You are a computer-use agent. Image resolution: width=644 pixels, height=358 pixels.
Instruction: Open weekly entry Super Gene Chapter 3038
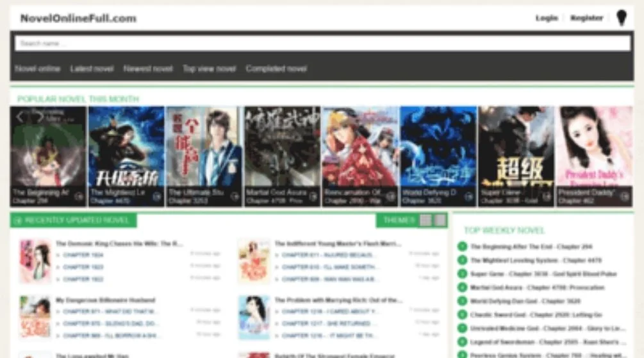[543, 274]
